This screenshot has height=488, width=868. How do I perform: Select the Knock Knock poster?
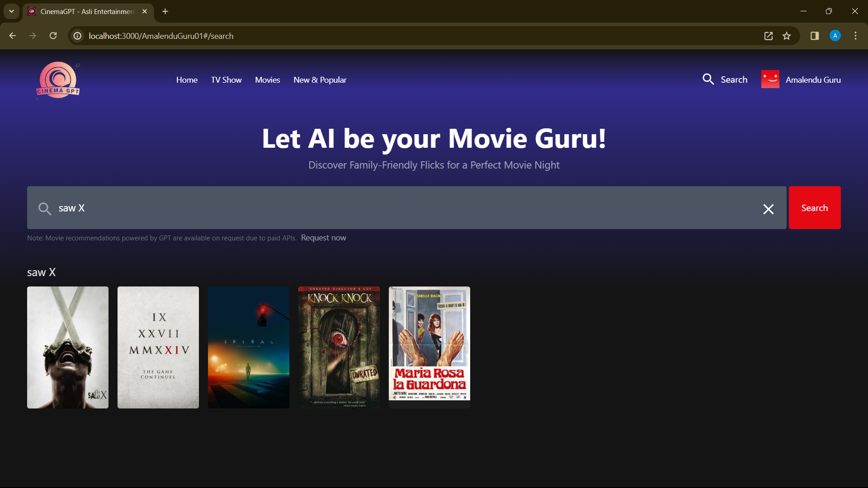click(x=339, y=347)
